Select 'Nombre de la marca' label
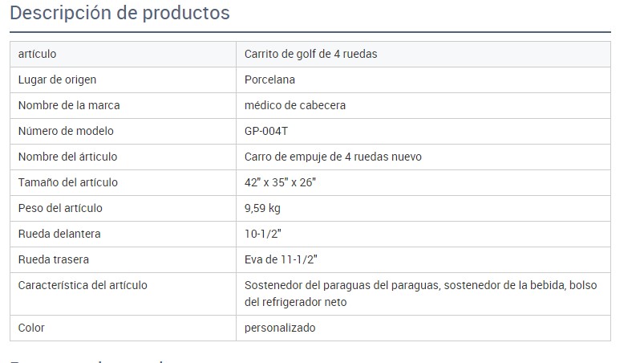Image resolution: width=644 pixels, height=363 pixels. pyautogui.click(x=69, y=105)
